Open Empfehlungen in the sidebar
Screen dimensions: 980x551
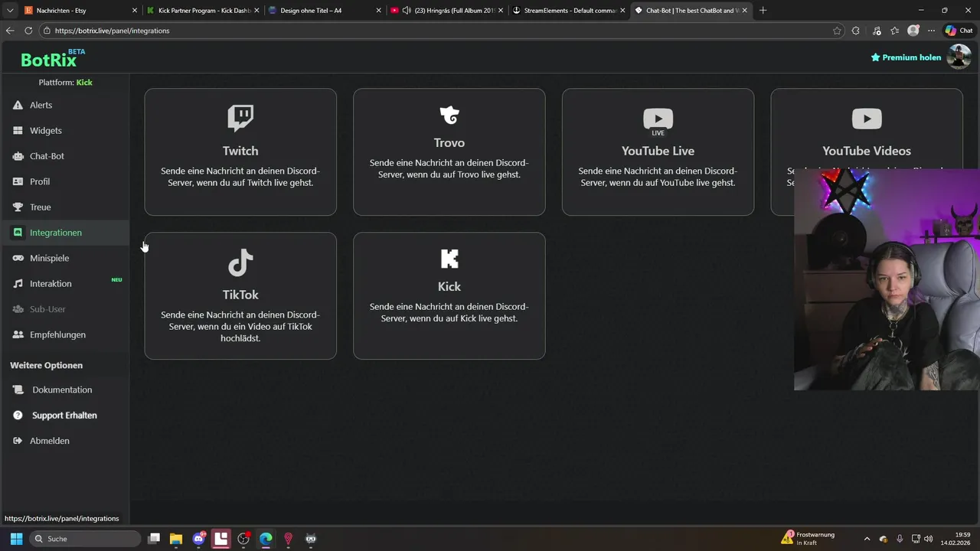[x=64, y=334]
